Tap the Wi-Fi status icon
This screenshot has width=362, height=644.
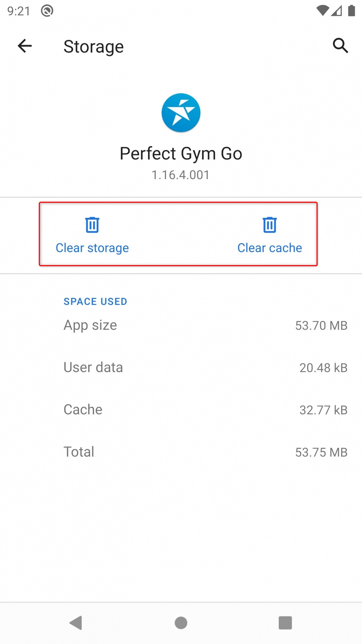[323, 11]
